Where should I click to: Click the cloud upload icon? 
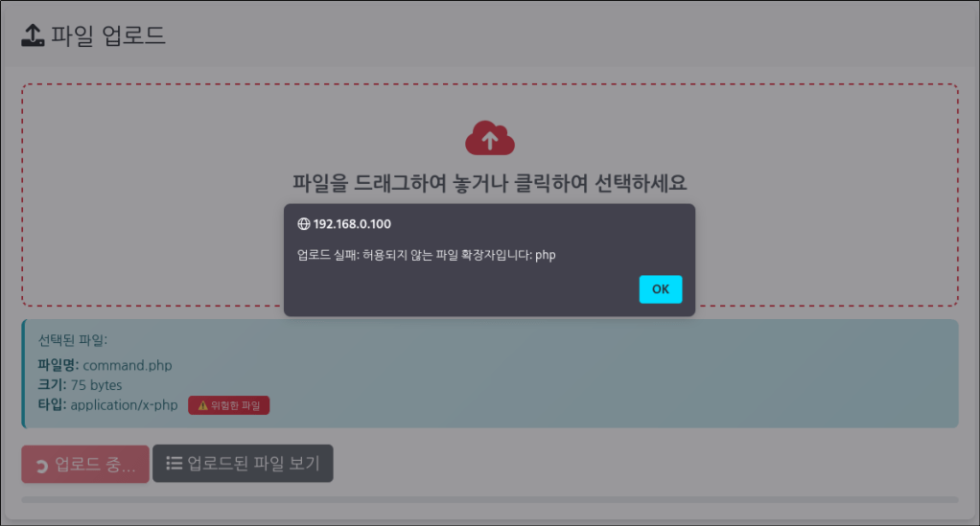click(x=489, y=139)
